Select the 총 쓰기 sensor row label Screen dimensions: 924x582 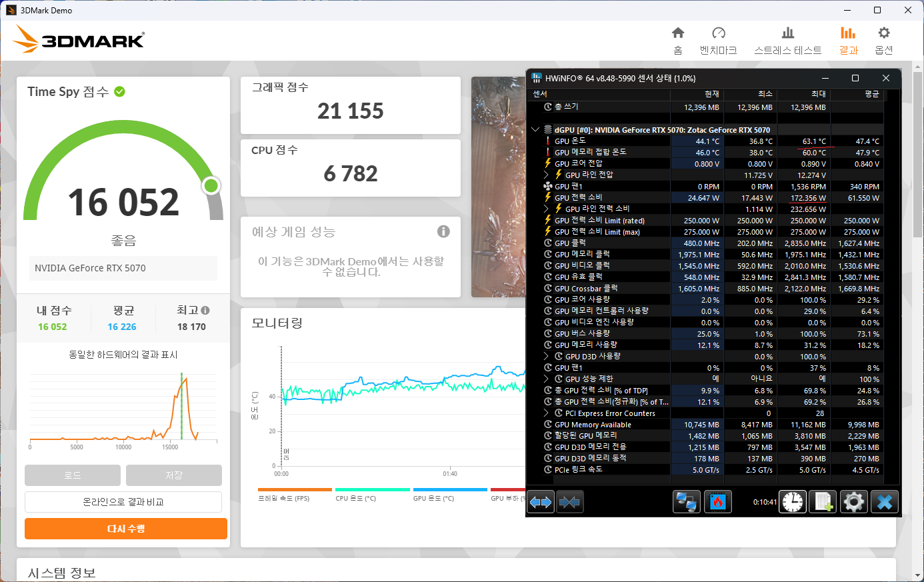point(567,107)
